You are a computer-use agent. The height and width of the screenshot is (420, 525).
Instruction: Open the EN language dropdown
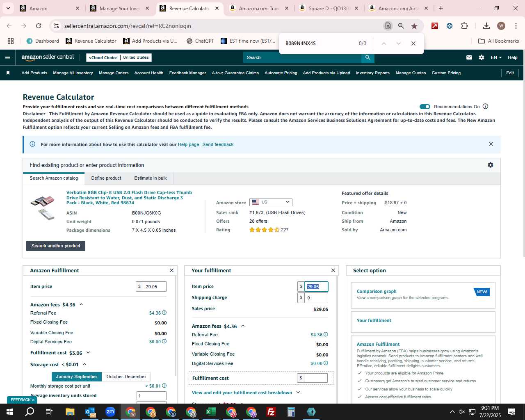496,57
